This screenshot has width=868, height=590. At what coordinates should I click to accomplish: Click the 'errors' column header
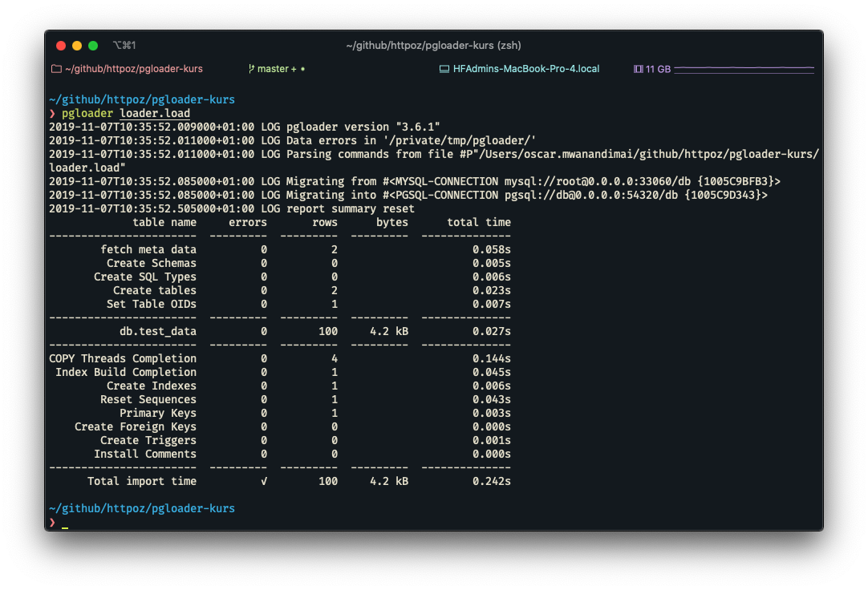coord(247,222)
